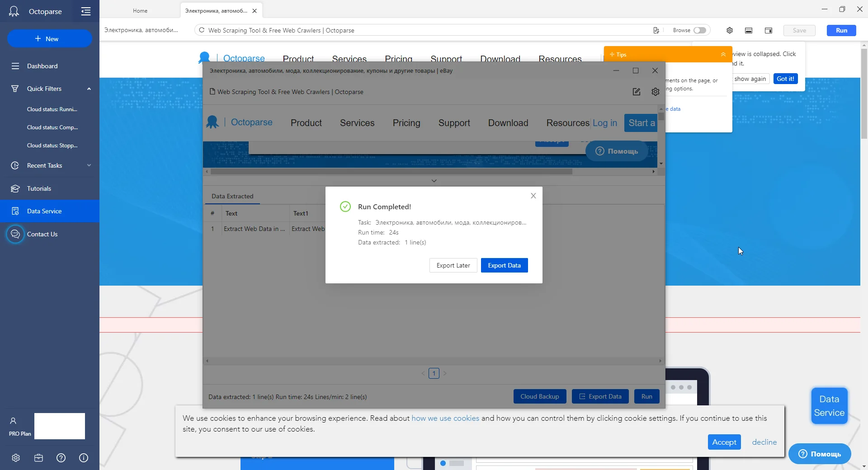868x470 pixels.
Task: Click the Quick Filters funnel icon
Action: (x=15, y=89)
